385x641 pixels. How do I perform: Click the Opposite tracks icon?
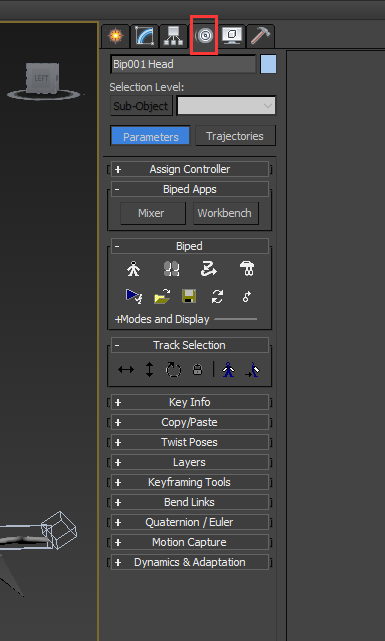click(252, 370)
